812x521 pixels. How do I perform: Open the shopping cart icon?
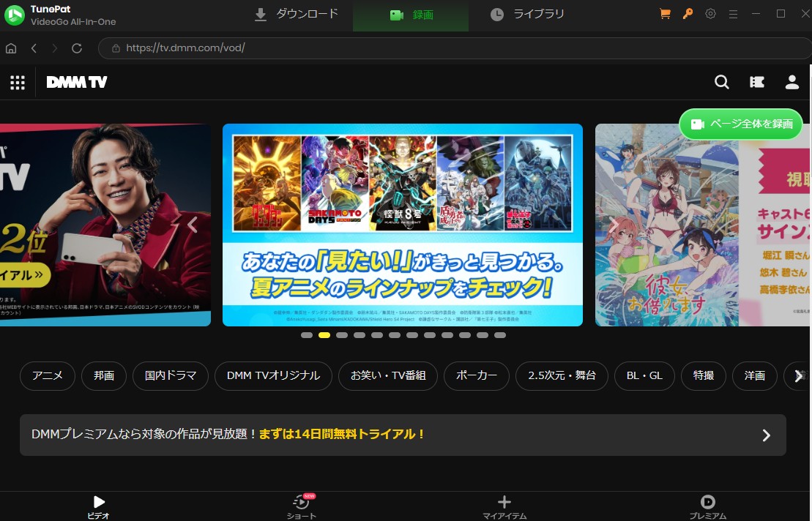(665, 14)
